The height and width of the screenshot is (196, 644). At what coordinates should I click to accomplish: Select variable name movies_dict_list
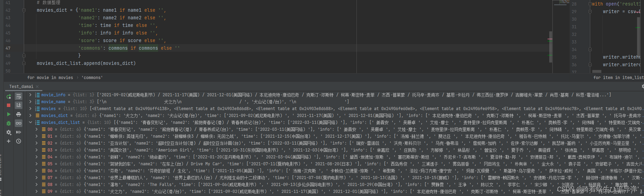(x=61, y=122)
